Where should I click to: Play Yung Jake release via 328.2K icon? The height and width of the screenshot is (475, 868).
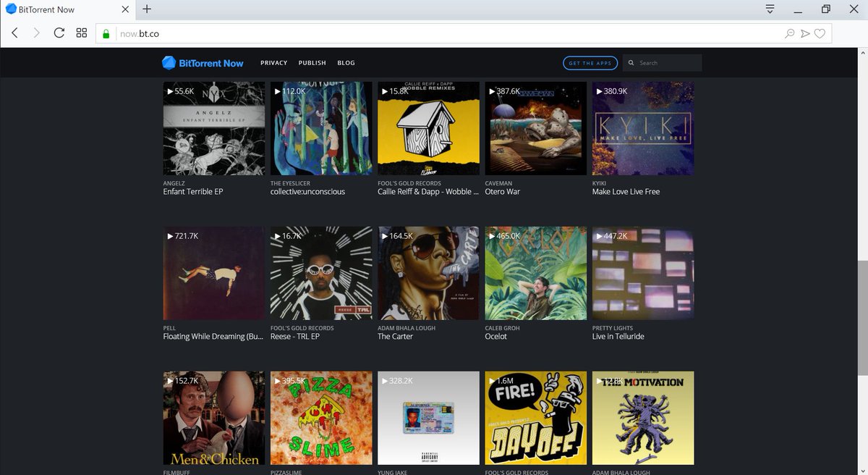385,381
